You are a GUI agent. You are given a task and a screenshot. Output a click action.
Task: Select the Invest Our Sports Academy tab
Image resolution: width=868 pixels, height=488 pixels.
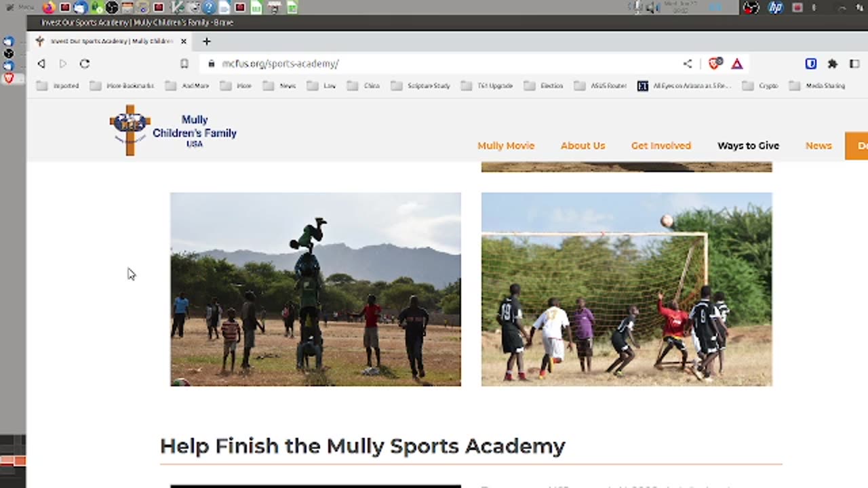coord(112,41)
